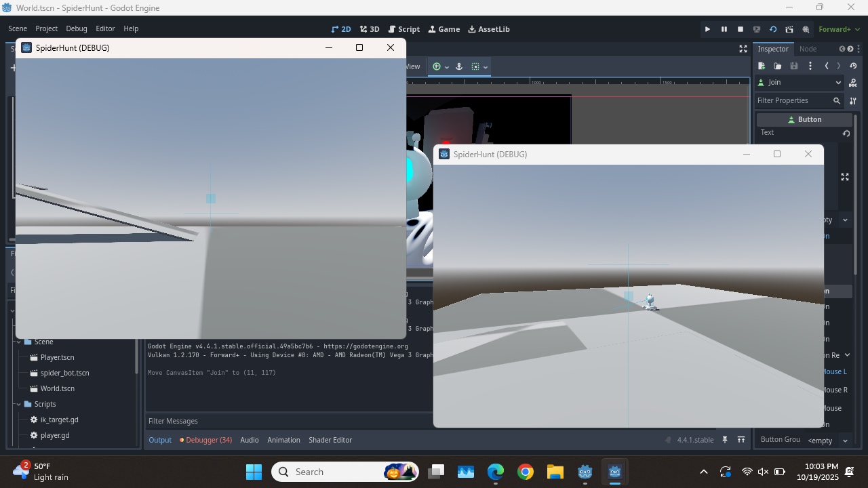The height and width of the screenshot is (488, 868).
Task: Expand the Text property editor
Action: point(845,177)
